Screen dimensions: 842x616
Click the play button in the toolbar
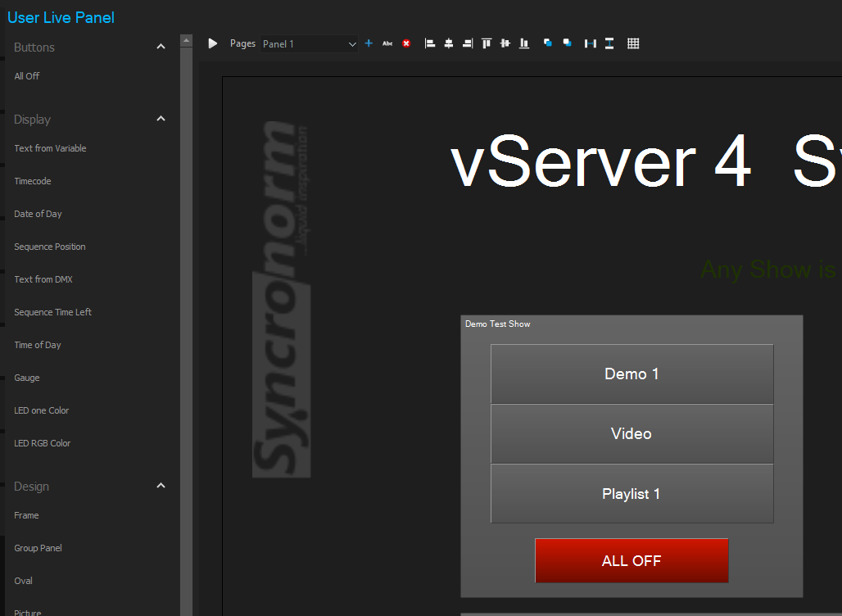point(213,43)
